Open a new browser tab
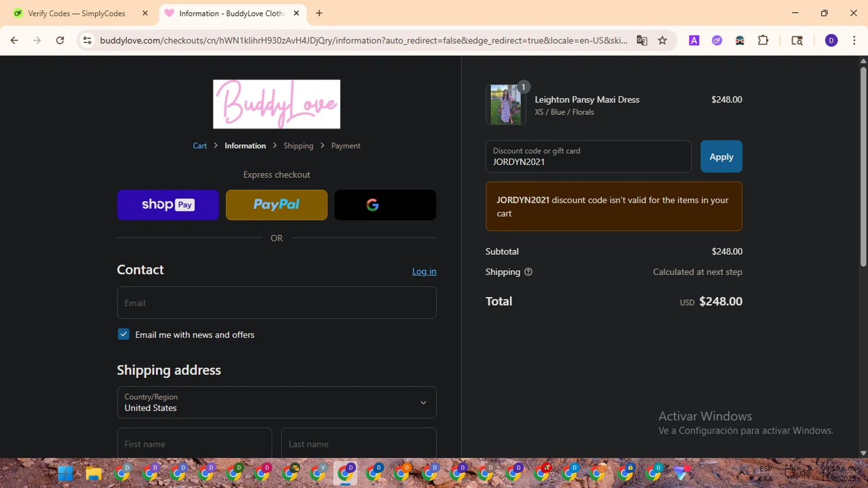The width and height of the screenshot is (868, 488). pos(319,13)
